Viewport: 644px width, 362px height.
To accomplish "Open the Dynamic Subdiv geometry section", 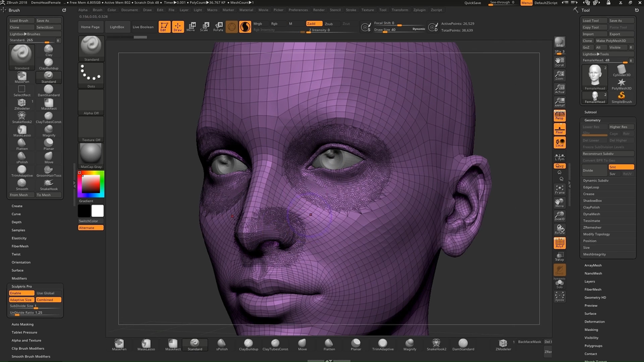I will point(596,180).
